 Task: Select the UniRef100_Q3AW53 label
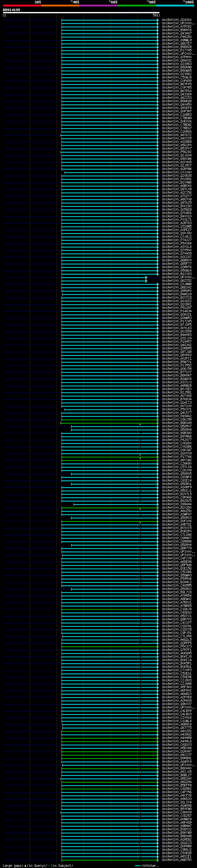click(177, 318)
